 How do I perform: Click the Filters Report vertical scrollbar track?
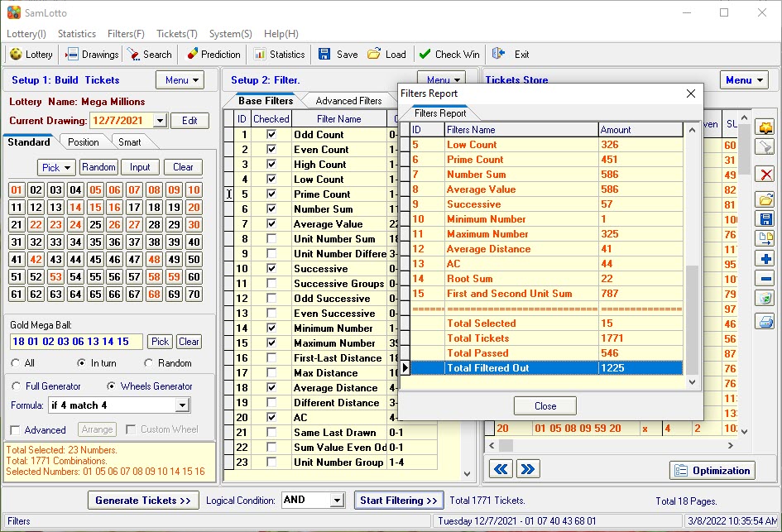click(x=692, y=199)
